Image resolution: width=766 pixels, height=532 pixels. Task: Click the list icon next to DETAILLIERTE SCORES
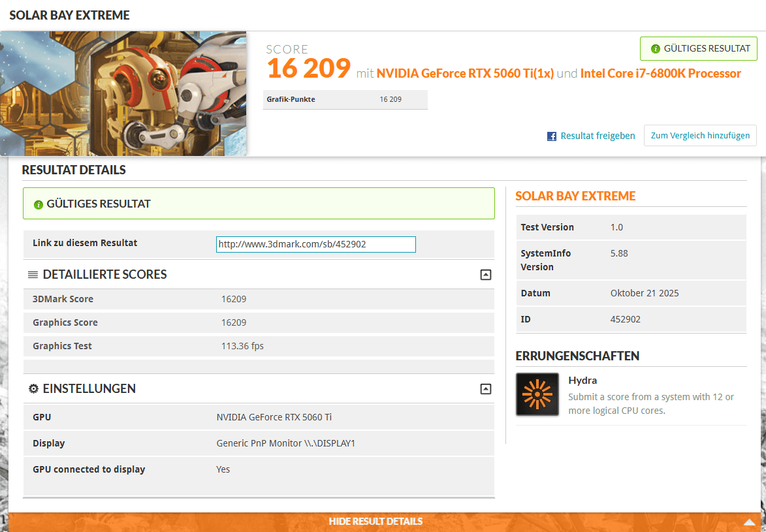pyautogui.click(x=33, y=275)
